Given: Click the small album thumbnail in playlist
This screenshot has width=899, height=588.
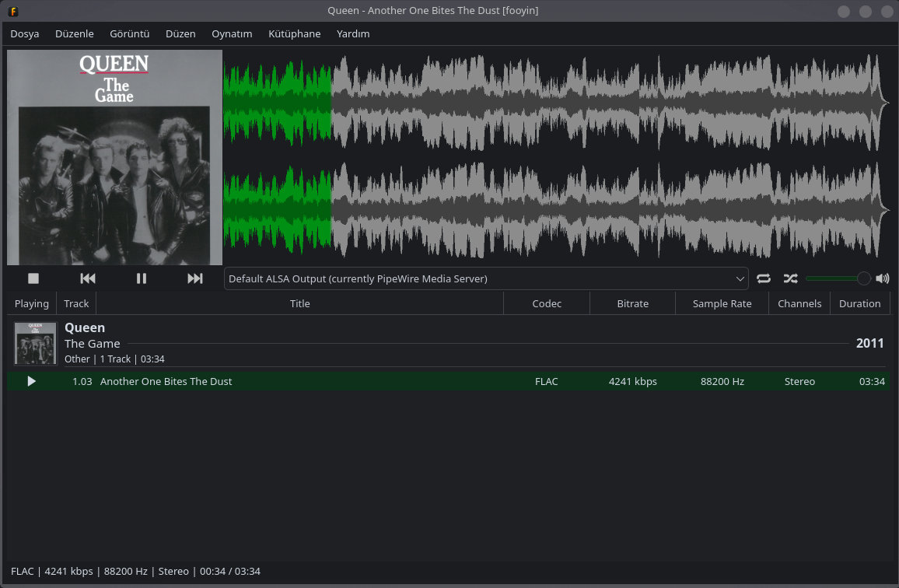Looking at the screenshot, I should 36,343.
